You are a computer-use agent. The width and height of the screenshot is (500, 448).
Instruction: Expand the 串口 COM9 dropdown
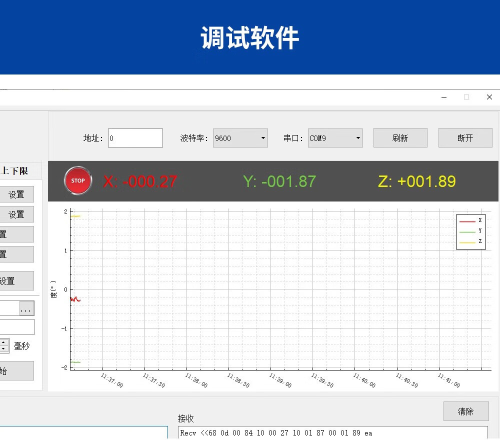point(335,138)
